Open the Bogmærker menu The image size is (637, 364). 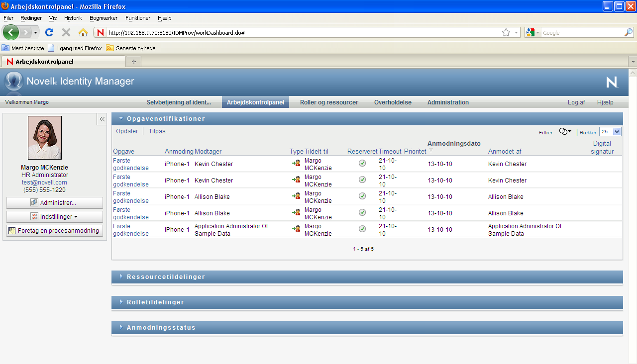point(104,18)
